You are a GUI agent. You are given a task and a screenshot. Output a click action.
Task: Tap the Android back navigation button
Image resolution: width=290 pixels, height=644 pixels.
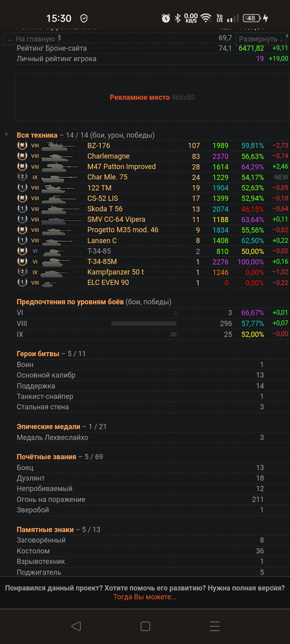click(76, 626)
